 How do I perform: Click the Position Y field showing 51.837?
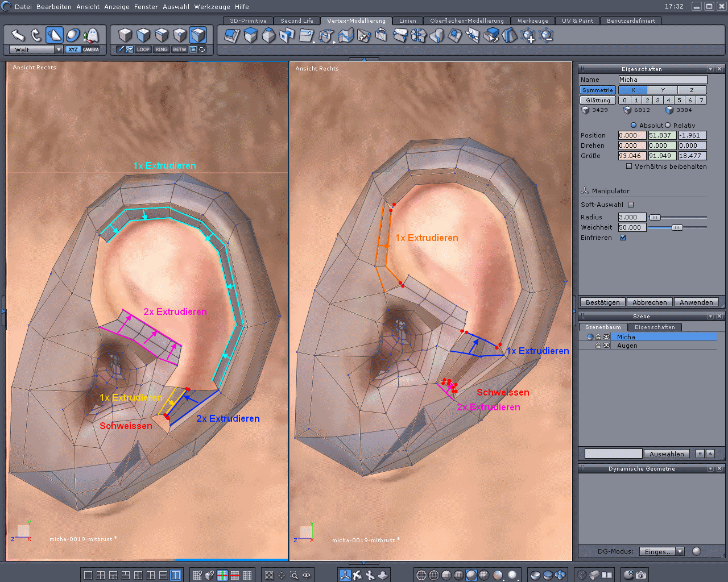tap(662, 135)
